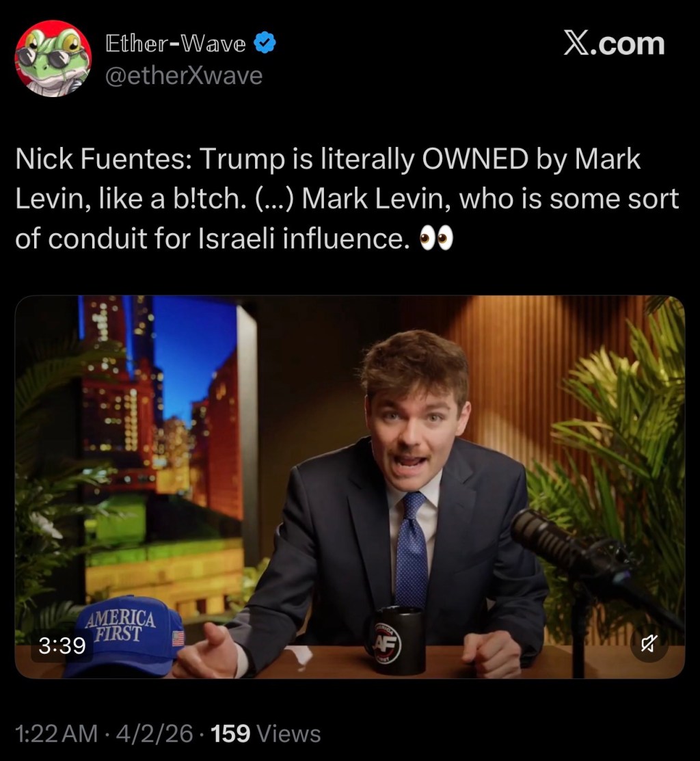Unmute the video using speaker icon
The image size is (700, 761).
649,643
